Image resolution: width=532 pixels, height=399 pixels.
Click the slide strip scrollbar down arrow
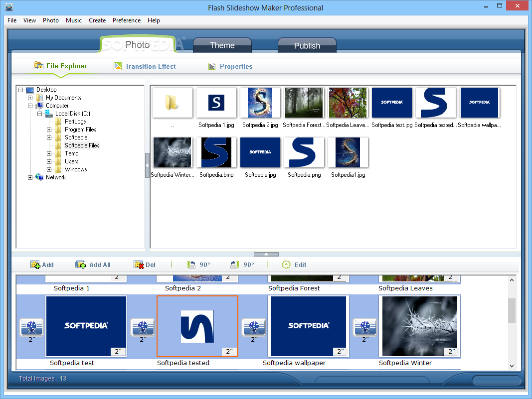512,366
